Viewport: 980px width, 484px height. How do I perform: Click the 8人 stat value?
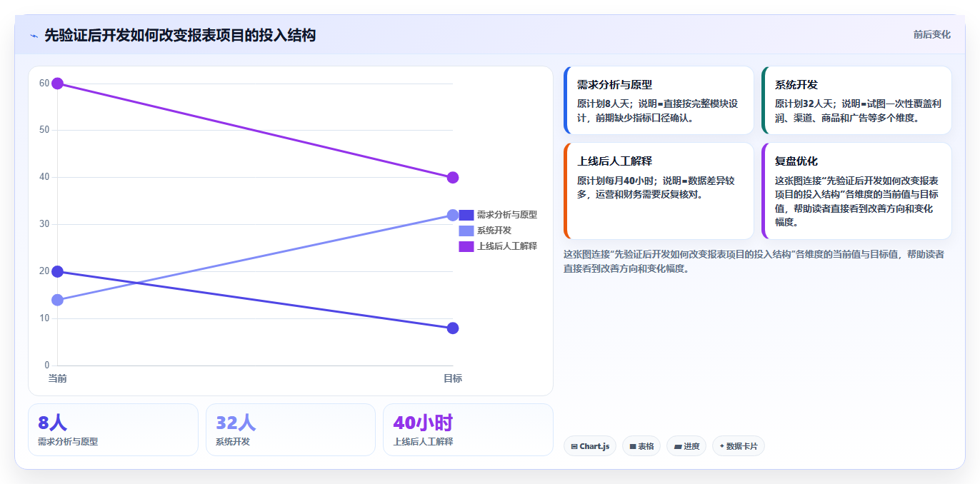pos(52,423)
